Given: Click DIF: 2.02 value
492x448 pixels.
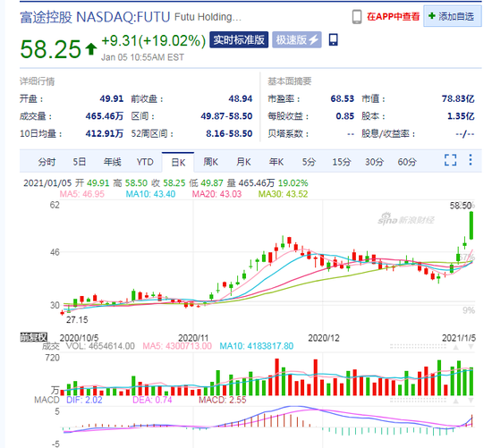Looking at the screenshot, I should [84, 400].
